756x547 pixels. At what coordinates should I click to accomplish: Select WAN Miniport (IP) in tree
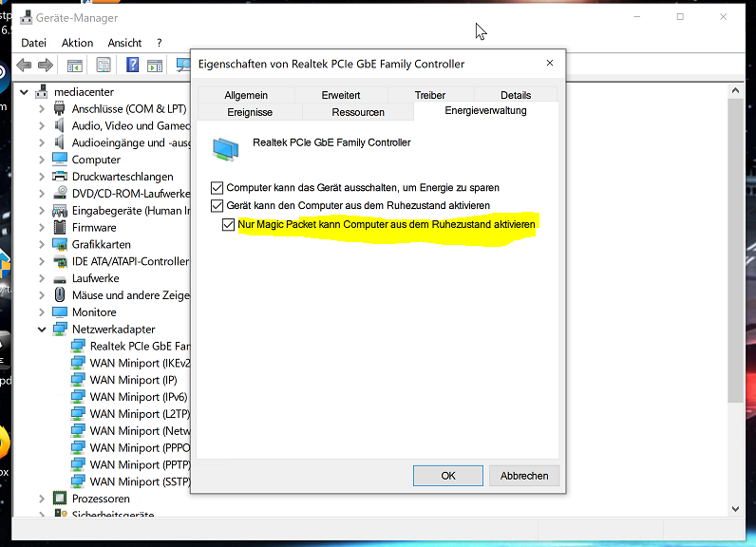(x=134, y=380)
